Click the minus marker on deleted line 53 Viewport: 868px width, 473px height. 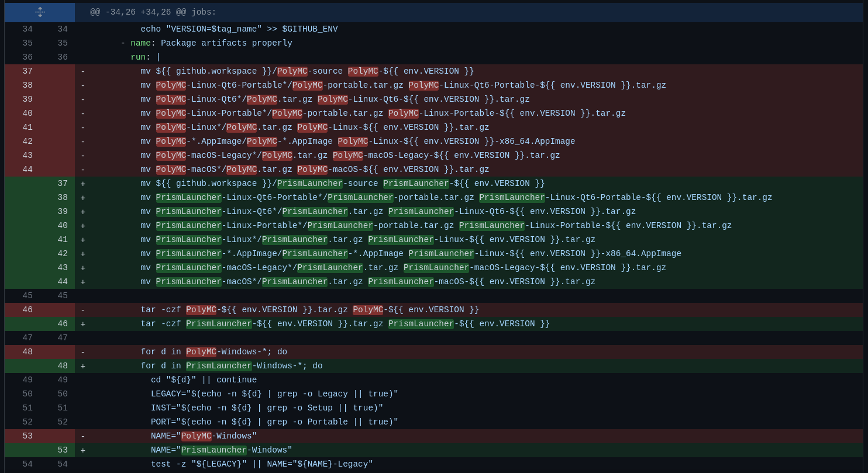pos(83,436)
